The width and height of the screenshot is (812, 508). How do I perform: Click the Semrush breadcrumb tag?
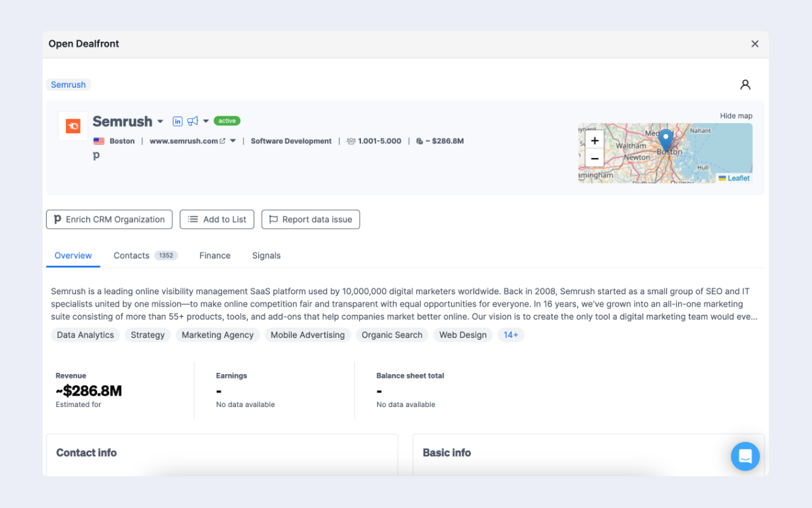tap(69, 84)
